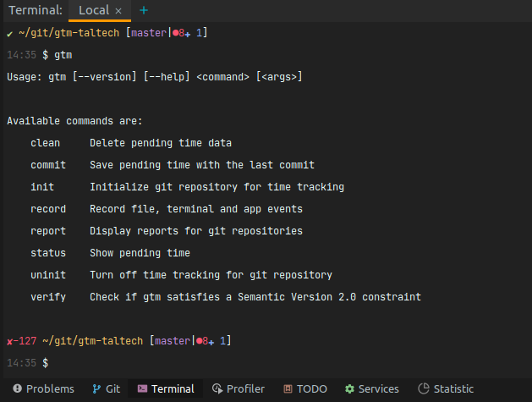Click the Profiler gauge icon
Image resolution: width=532 pixels, height=402 pixels.
pyautogui.click(x=217, y=388)
